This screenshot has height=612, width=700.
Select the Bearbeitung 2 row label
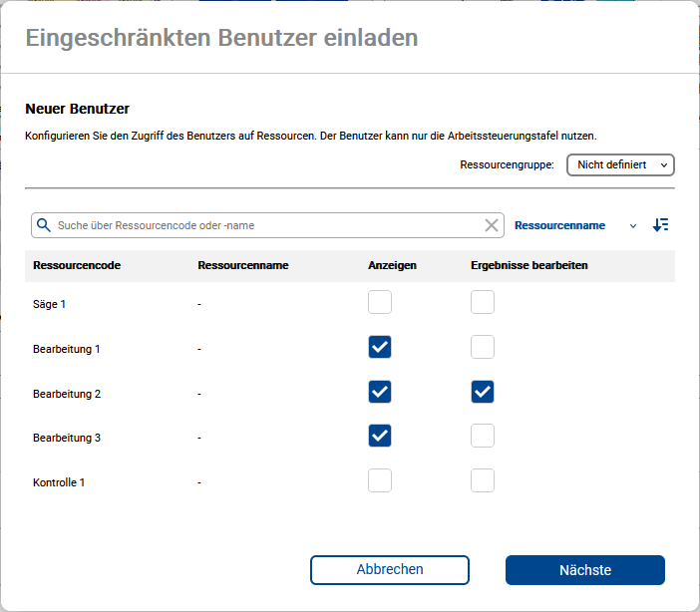(67, 394)
